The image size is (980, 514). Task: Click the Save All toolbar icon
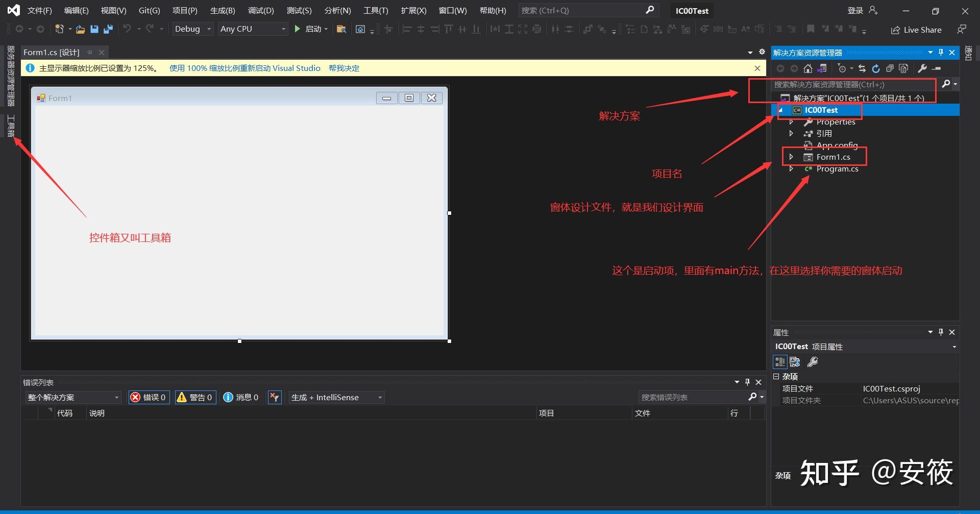coord(108,29)
